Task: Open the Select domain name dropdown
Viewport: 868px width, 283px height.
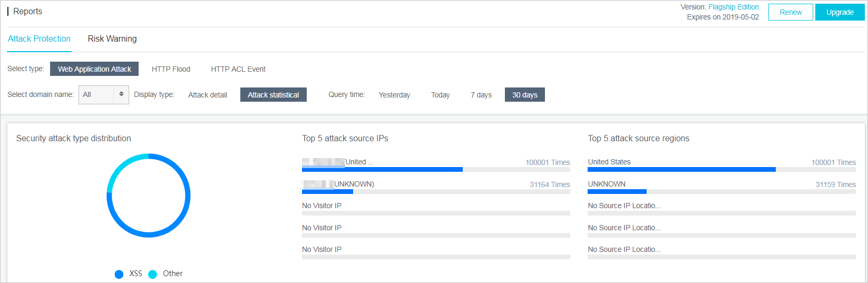Action: 104,95
